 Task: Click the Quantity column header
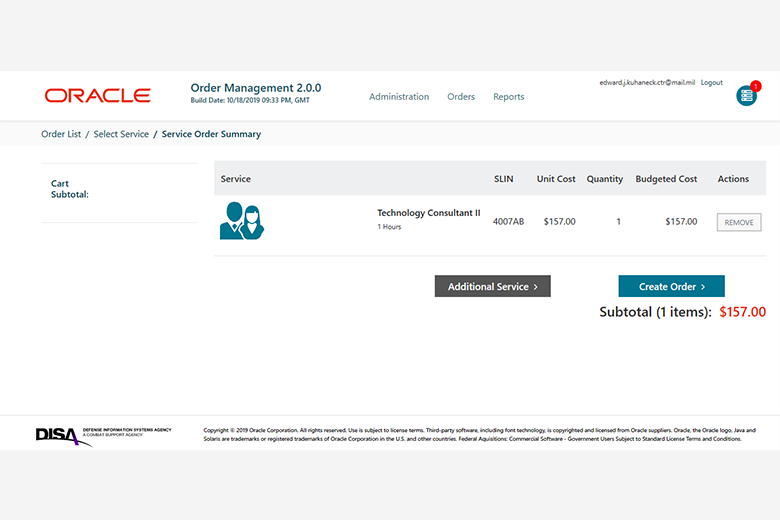tap(604, 179)
